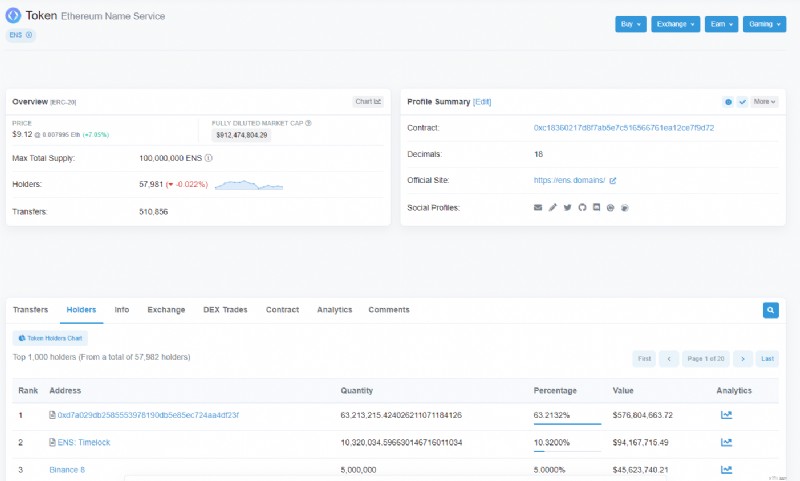Open the Discord chat social profile icon
The image size is (800, 481).
[x=596, y=208]
